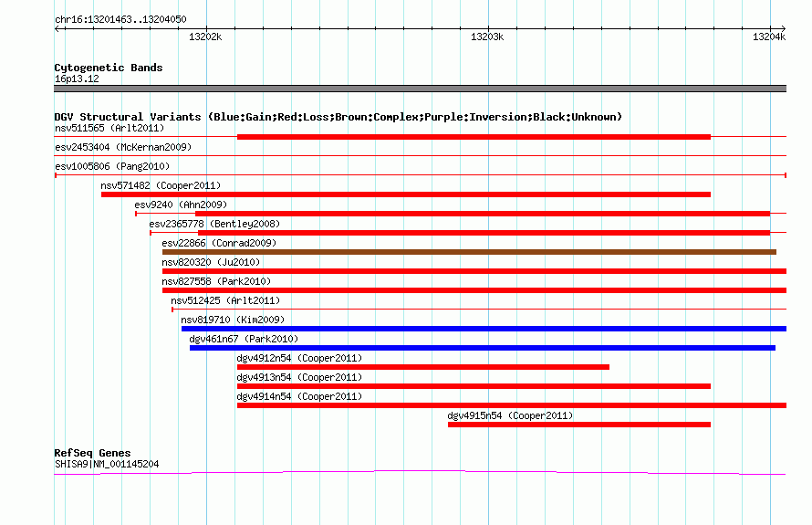
Task: Click the esv9240 (Ahn2009) variant label
Action: click(x=181, y=205)
